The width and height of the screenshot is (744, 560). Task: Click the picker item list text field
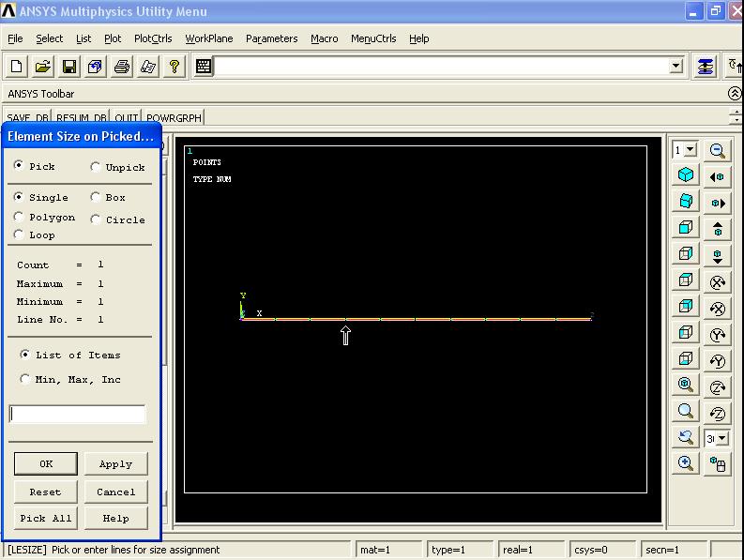click(x=77, y=414)
